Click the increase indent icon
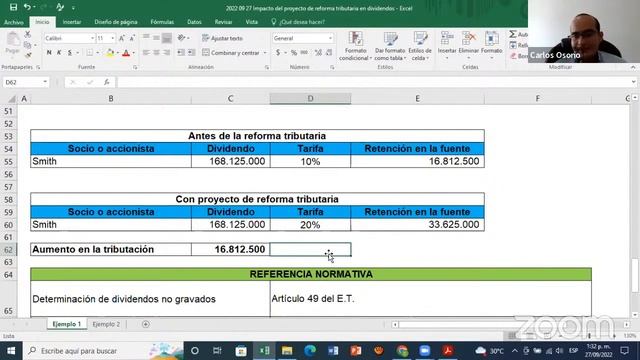640x360 pixels. pos(191,52)
